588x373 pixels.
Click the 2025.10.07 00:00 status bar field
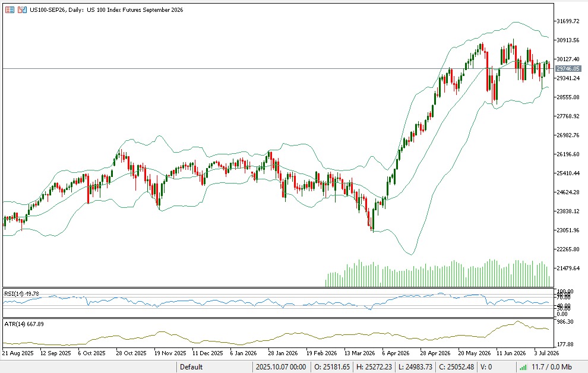pos(281,367)
